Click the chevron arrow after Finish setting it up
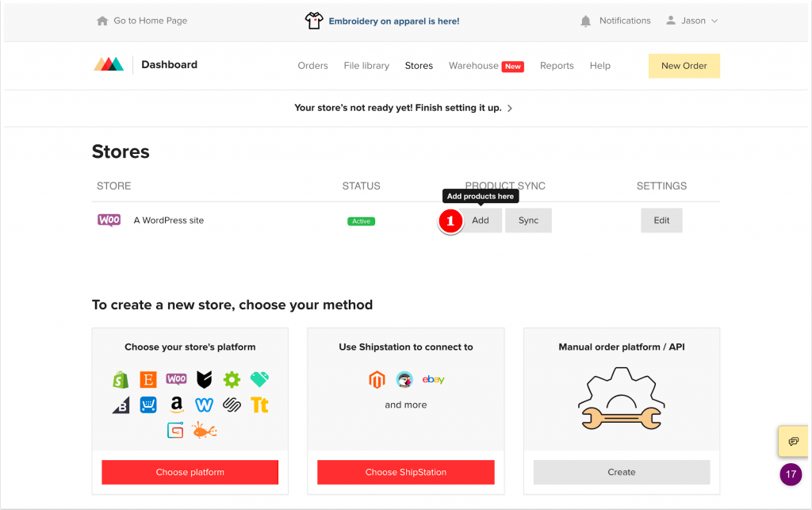Screen dimensions: 812x510 point(510,108)
